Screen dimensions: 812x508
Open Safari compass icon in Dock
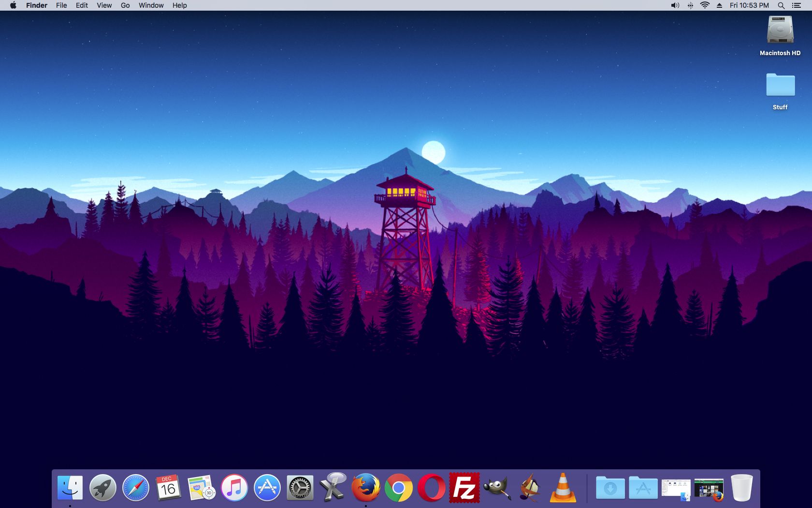(x=136, y=487)
